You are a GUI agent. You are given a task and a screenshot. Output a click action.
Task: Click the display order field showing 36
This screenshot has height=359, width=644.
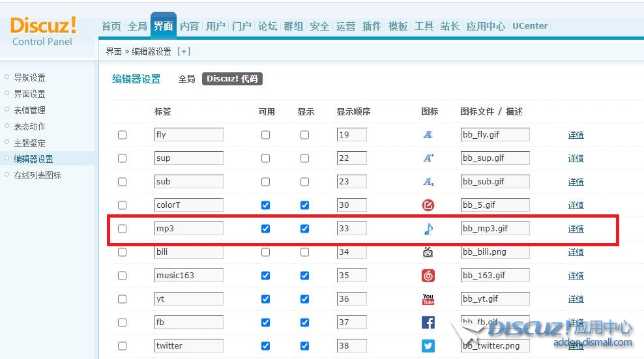click(x=352, y=299)
